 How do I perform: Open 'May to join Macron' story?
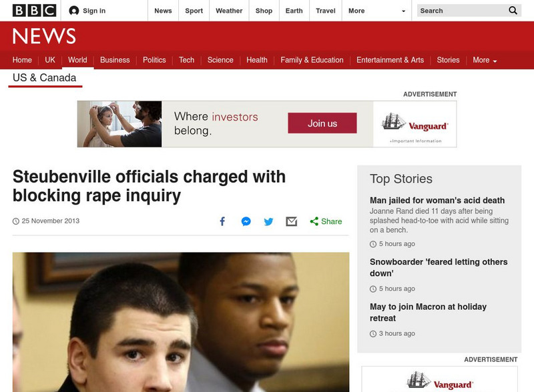click(x=428, y=313)
